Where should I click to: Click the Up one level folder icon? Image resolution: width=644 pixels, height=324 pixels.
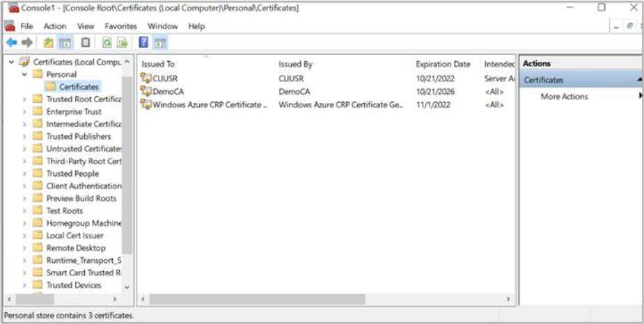coord(48,43)
